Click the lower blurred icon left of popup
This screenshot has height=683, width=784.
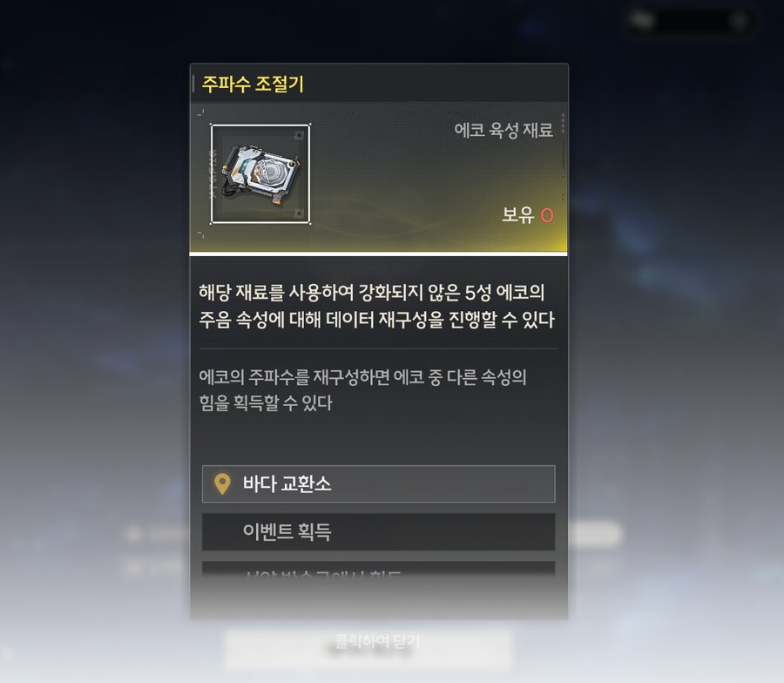click(x=133, y=567)
